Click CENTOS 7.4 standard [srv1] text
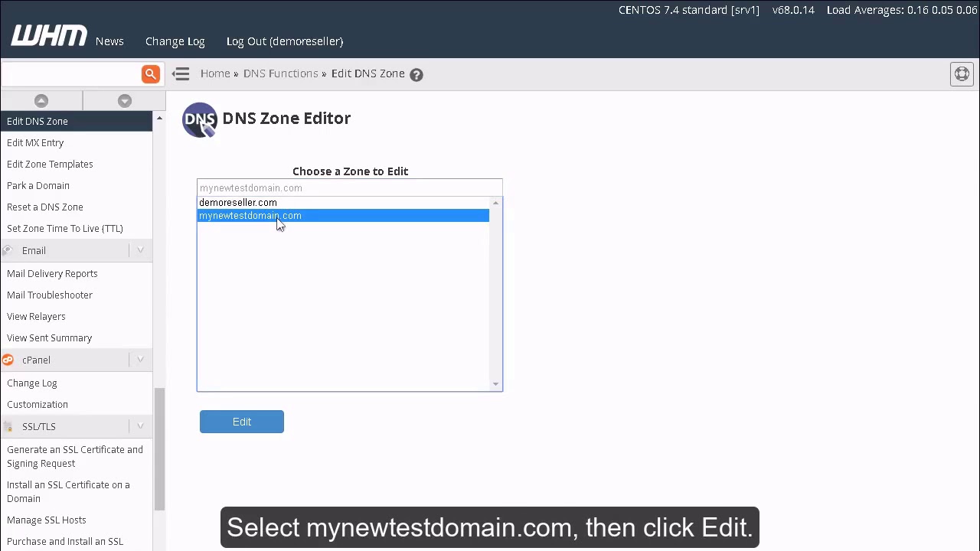 pos(689,10)
